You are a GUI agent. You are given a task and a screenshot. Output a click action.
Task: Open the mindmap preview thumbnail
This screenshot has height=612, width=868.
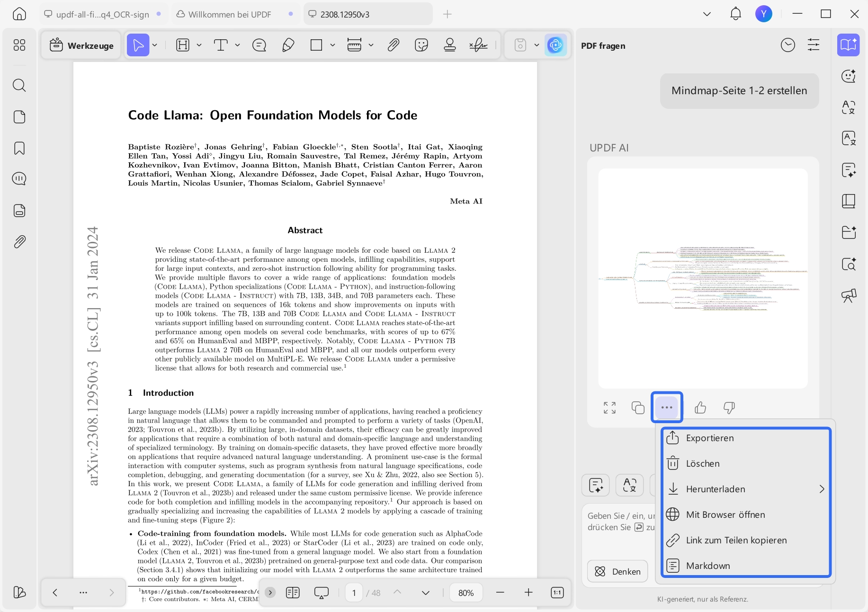[703, 278]
